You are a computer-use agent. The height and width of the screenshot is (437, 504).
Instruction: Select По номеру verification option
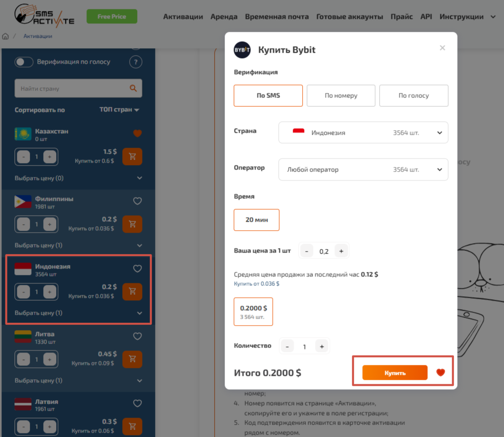click(340, 95)
